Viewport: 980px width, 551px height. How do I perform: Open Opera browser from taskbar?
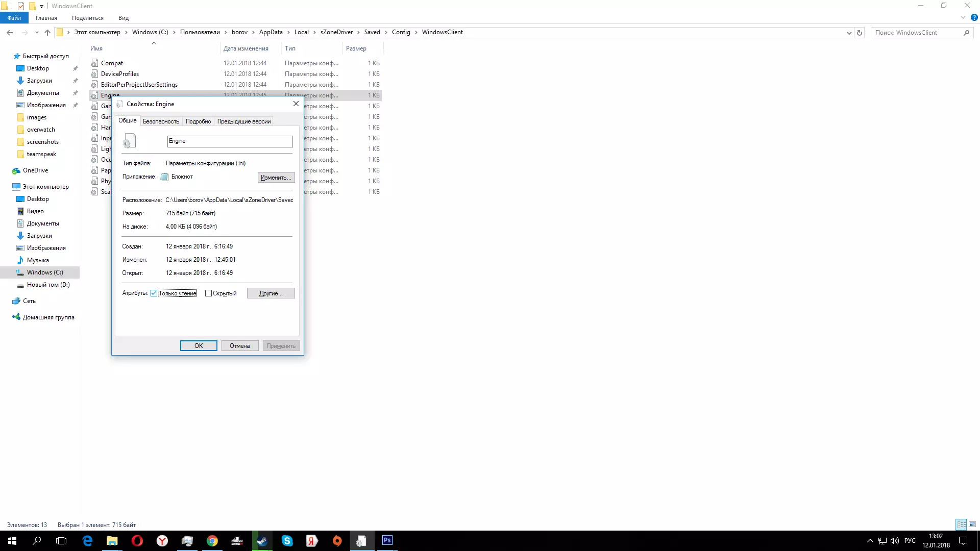pos(137,541)
